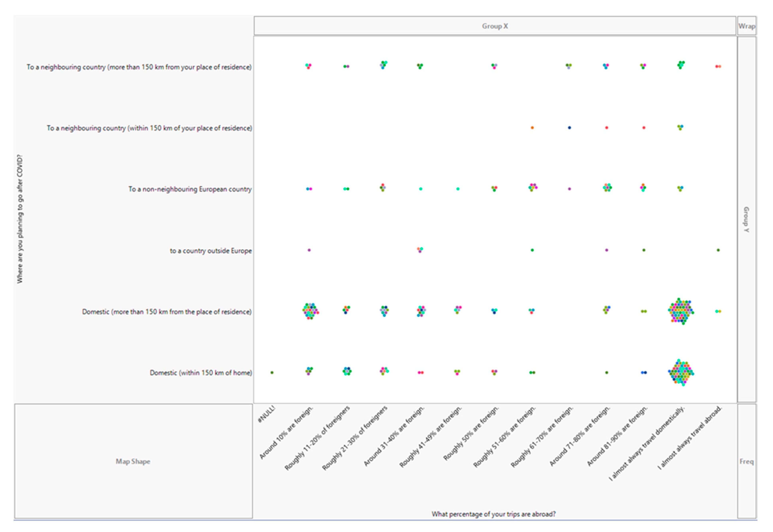Select the single point in the #NULL! column
The width and height of the screenshot is (773, 532).
coord(272,372)
